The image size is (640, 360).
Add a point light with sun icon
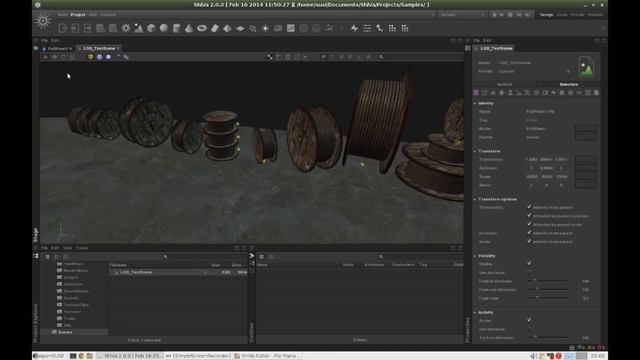click(x=265, y=28)
